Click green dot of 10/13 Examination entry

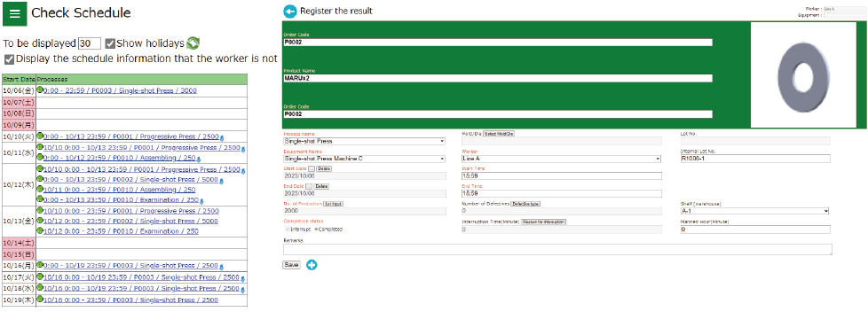pyautogui.click(x=41, y=230)
